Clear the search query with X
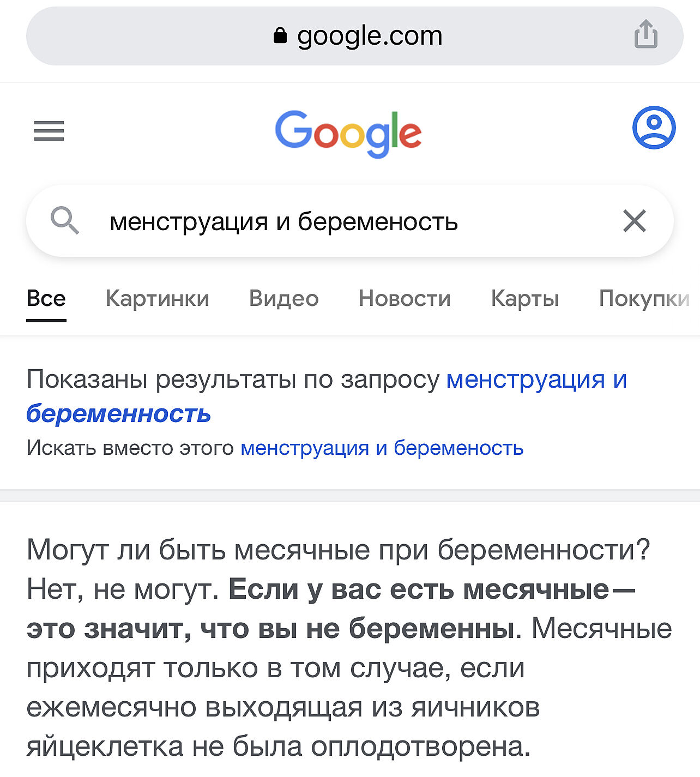Viewport: 700px width, 777px height. click(634, 221)
